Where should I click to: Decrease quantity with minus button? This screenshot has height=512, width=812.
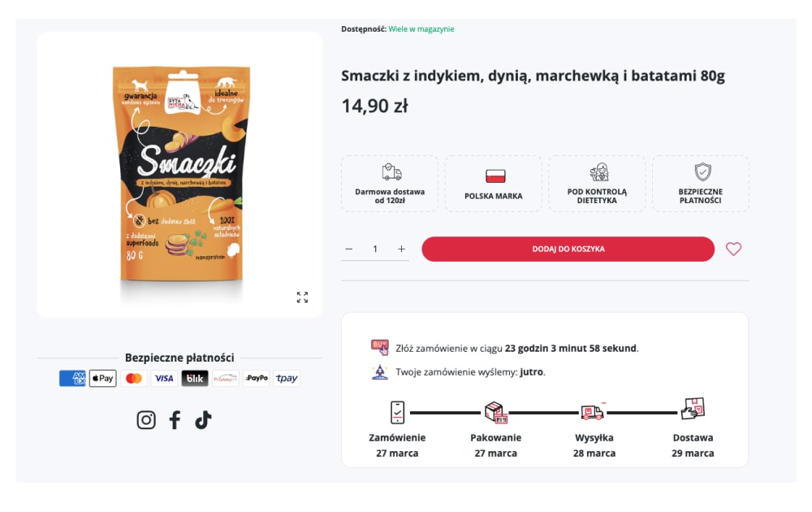click(349, 249)
